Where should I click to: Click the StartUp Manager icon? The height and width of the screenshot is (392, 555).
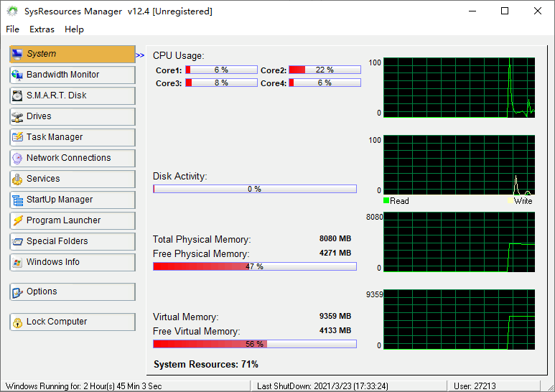(x=17, y=200)
